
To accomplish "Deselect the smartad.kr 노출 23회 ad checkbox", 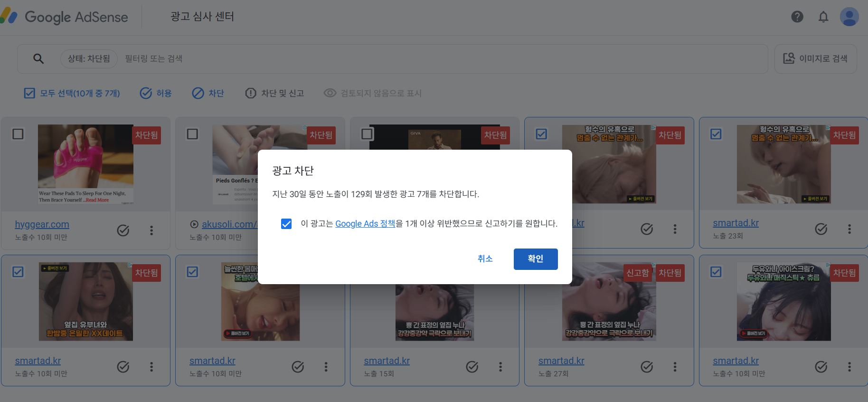I will (716, 134).
